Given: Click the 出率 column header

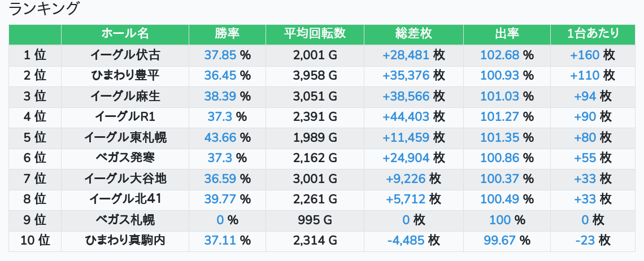Looking at the screenshot, I should 507,34.
